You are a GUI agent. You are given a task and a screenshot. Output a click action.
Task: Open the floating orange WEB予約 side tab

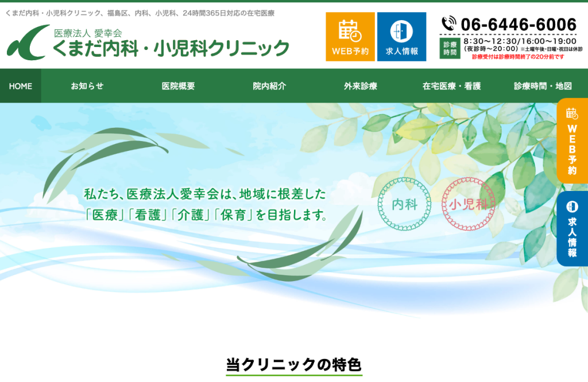572,141
